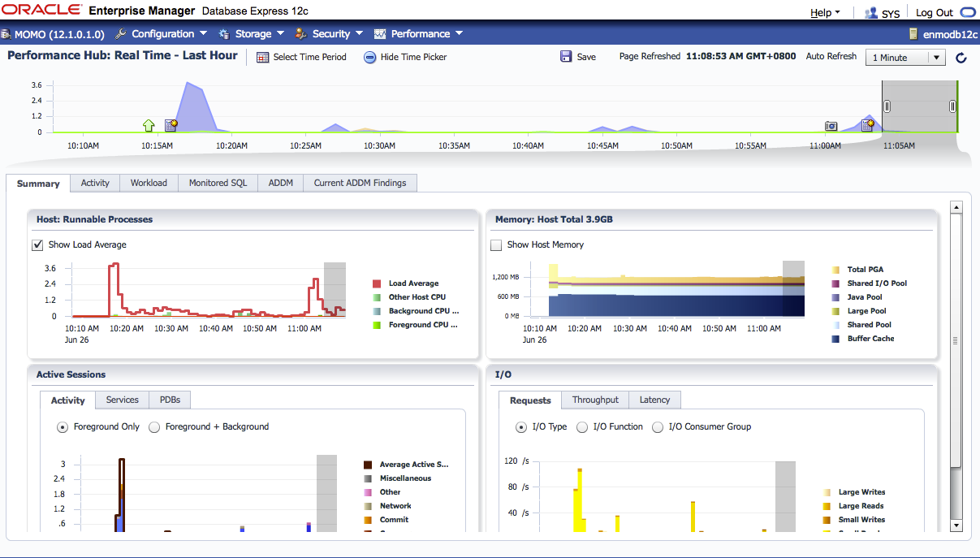The image size is (980, 558).
Task: Click the scrollbar up arrow
Action: pos(956,209)
